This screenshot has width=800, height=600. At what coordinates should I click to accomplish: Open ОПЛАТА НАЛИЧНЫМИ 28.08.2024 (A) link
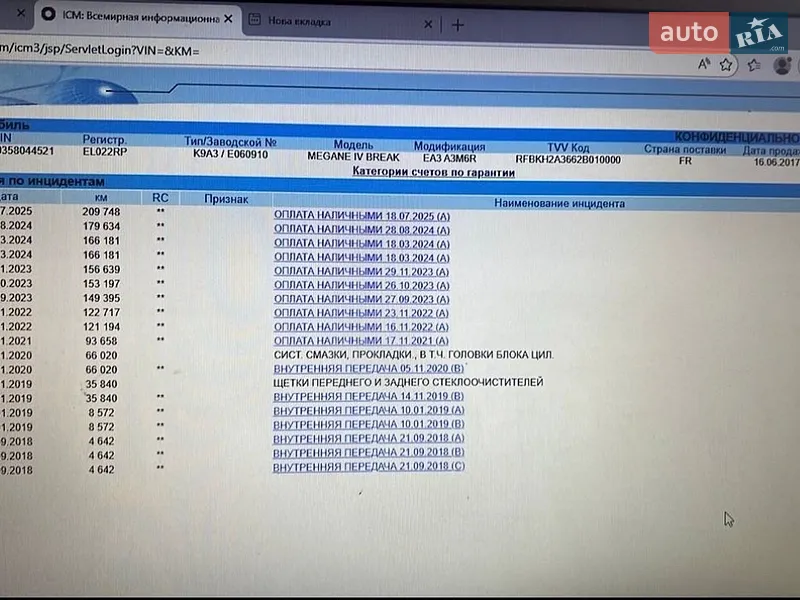click(x=362, y=230)
